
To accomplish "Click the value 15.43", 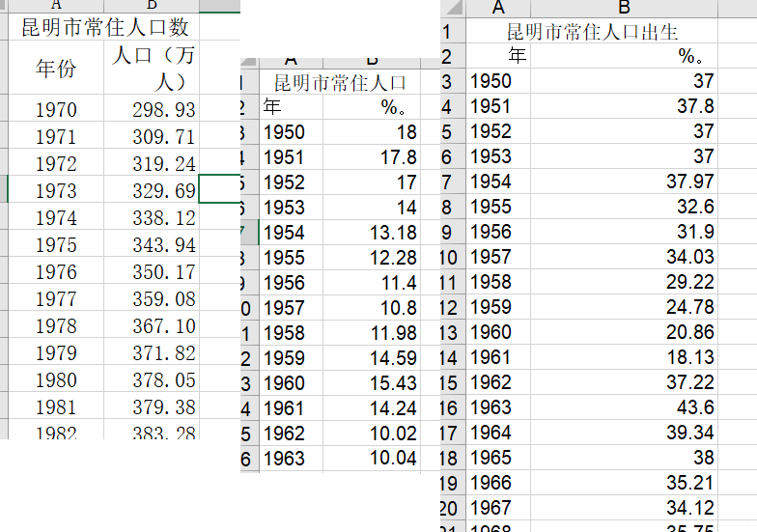I will 371,382.
